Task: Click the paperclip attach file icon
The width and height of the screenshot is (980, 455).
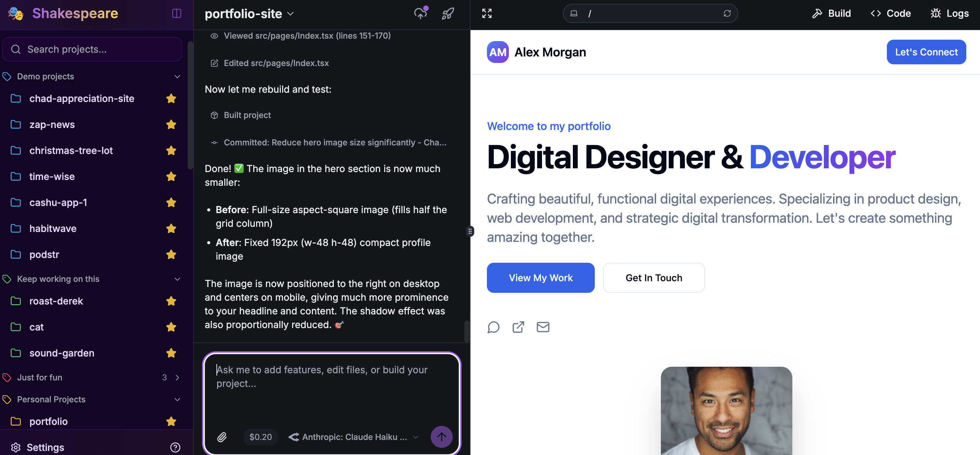Action: 222,437
